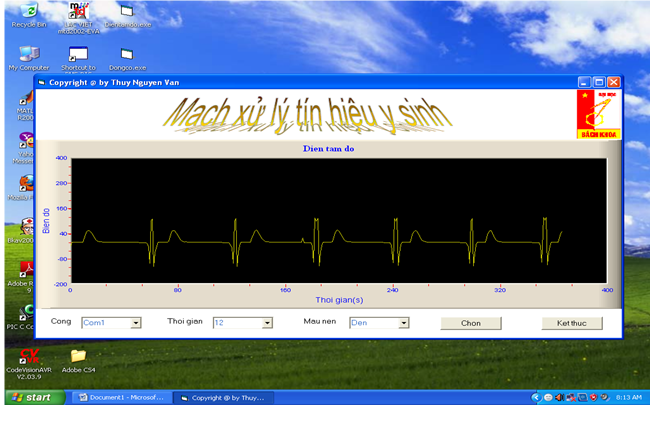Click the Bach Khoa university logo

598,114
